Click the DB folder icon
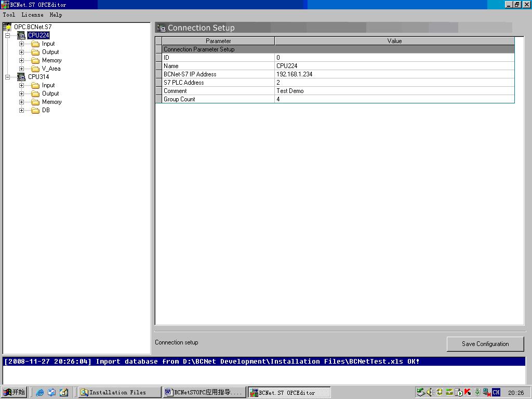532x399 pixels. pos(35,110)
